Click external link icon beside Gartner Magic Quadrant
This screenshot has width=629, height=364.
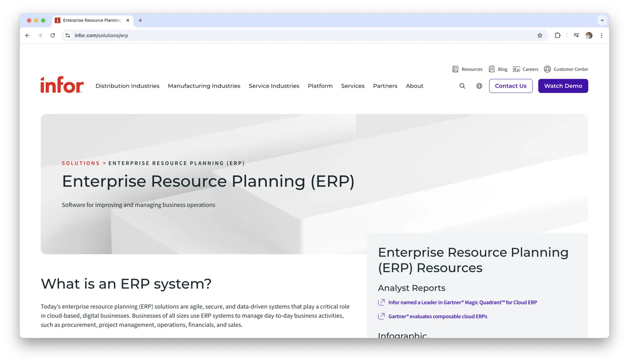381,302
